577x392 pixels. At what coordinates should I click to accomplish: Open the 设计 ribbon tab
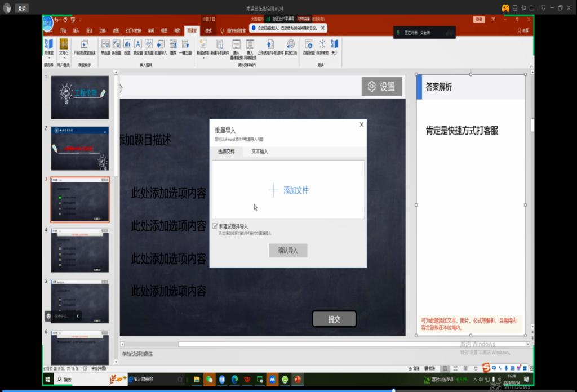pyautogui.click(x=89, y=31)
